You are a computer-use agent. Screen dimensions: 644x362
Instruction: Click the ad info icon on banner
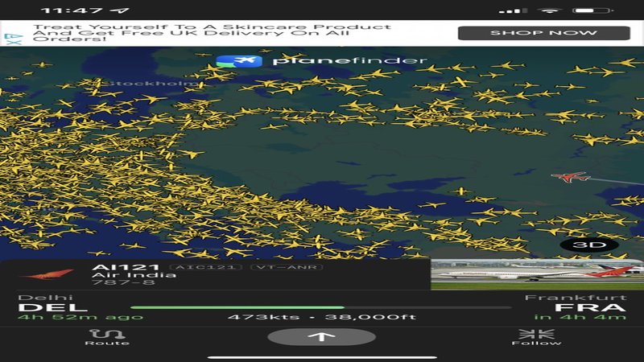point(14,34)
